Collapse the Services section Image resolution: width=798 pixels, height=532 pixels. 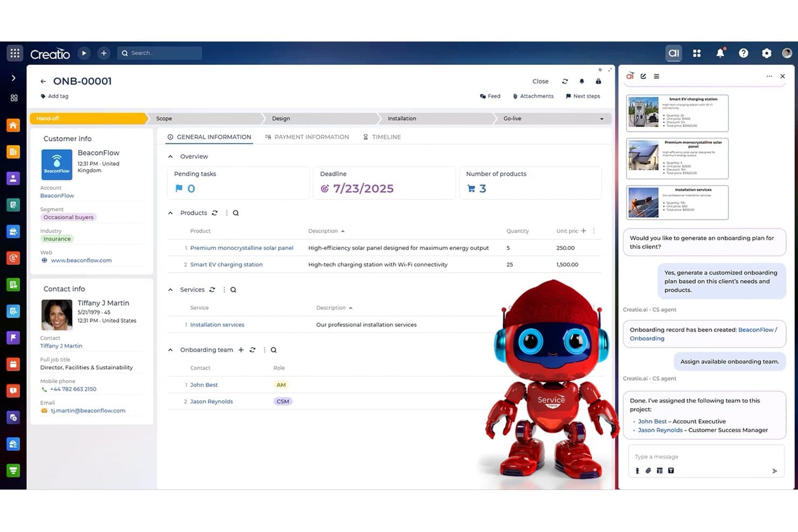coord(170,290)
